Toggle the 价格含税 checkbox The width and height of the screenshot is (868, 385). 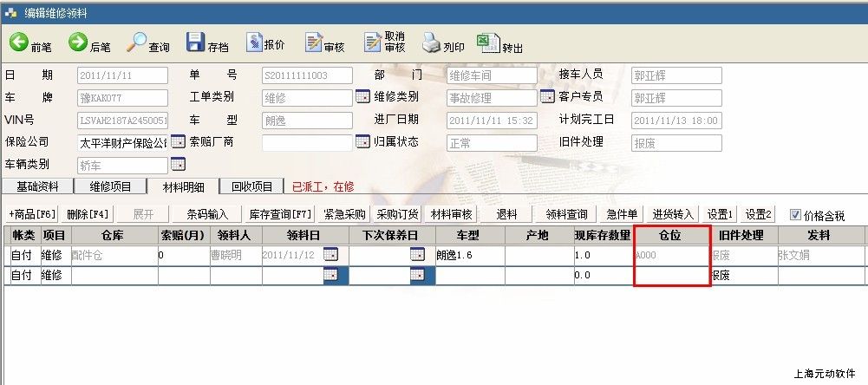[795, 215]
